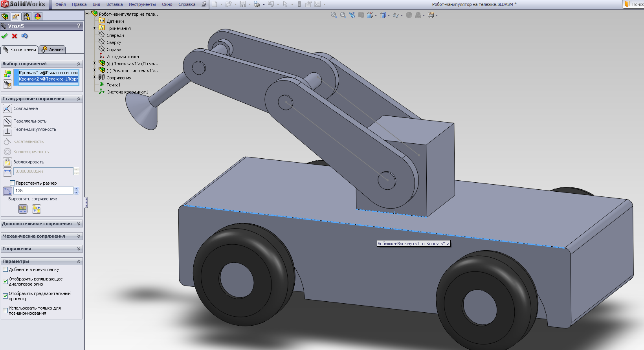Click the angle value field showing 135
The image size is (644, 350).
43,191
